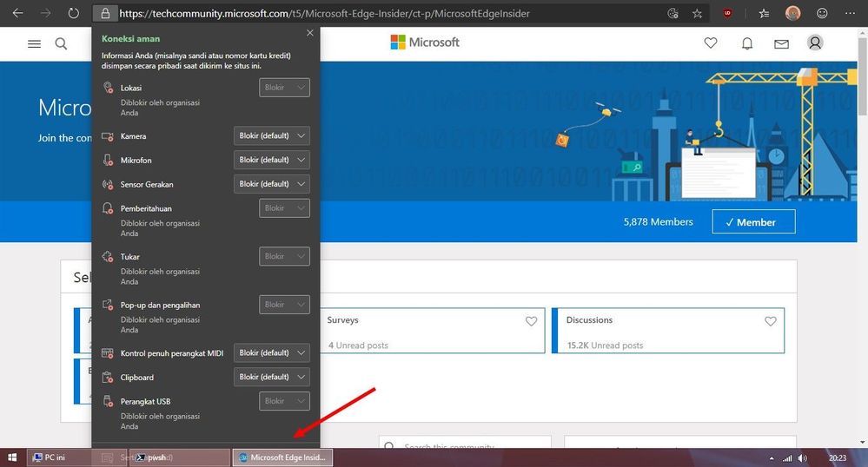Open the messages envelope icon
868x467 pixels.
coord(781,43)
